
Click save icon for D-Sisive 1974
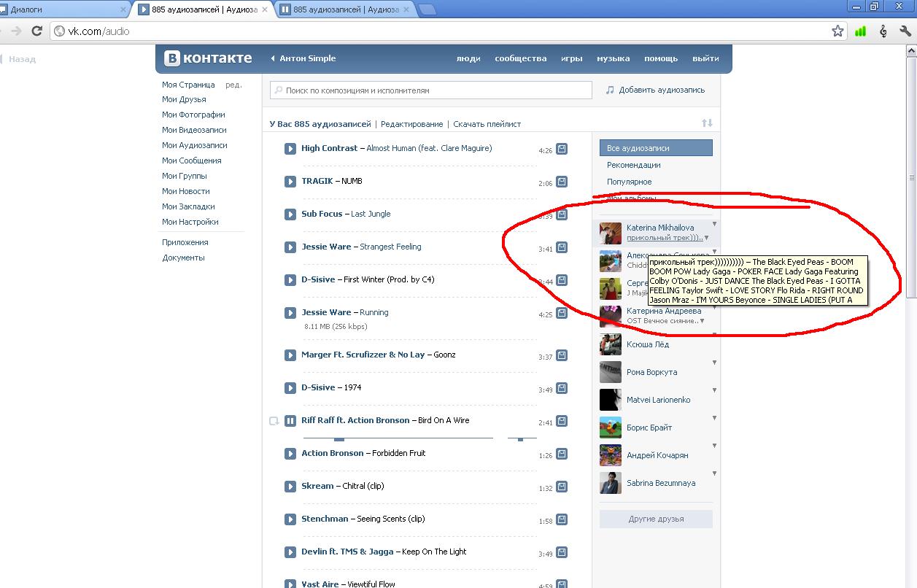tap(562, 388)
